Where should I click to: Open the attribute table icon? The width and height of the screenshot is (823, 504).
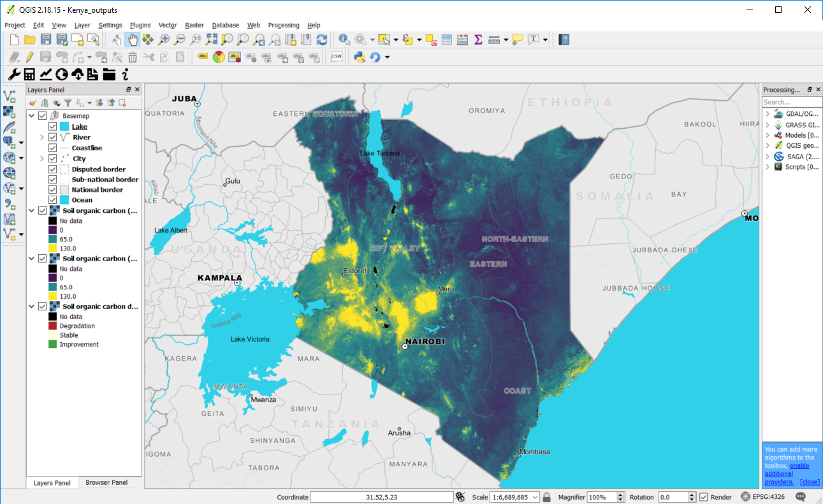(447, 40)
